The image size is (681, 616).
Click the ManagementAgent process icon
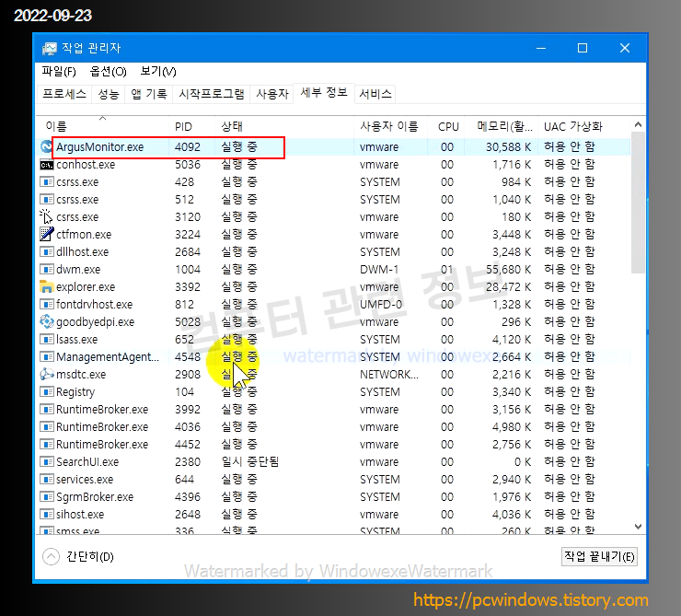[x=46, y=356]
